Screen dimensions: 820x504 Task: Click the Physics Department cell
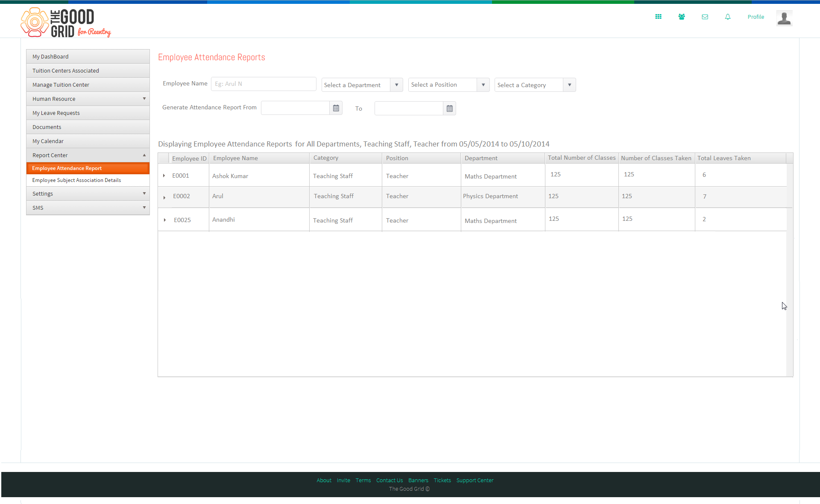pyautogui.click(x=503, y=196)
